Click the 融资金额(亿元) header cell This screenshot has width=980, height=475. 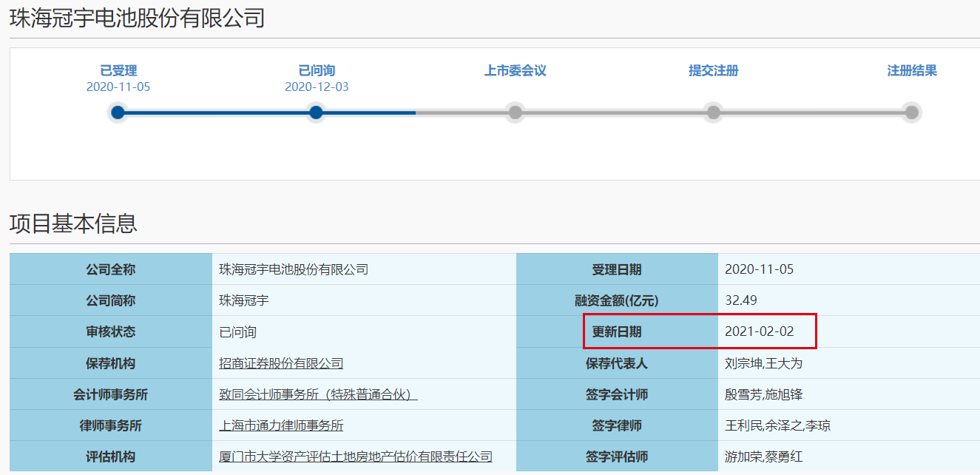617,300
